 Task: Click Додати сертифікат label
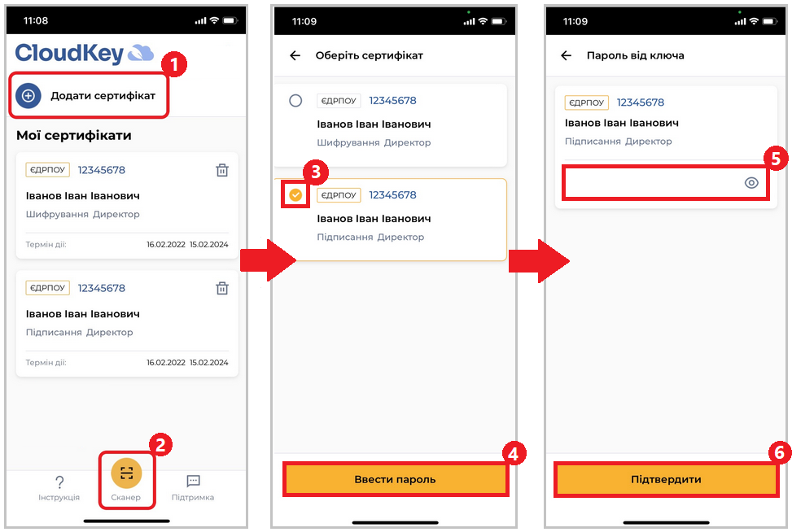pos(103,95)
